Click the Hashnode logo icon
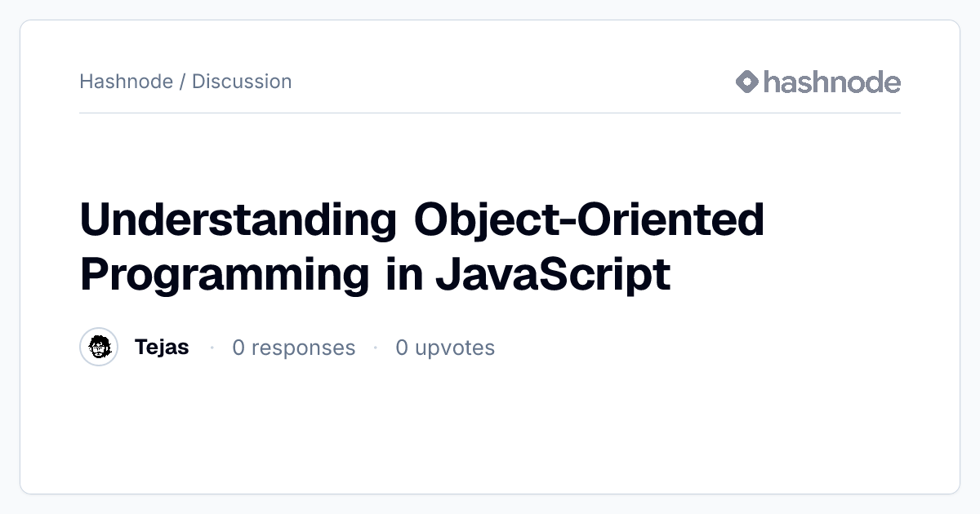The image size is (980, 514). [x=747, y=82]
